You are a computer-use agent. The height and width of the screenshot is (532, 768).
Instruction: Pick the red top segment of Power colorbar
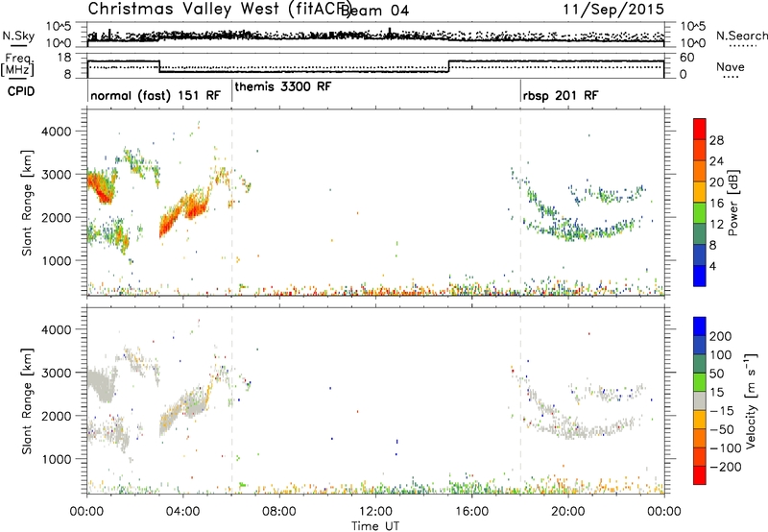point(700,130)
